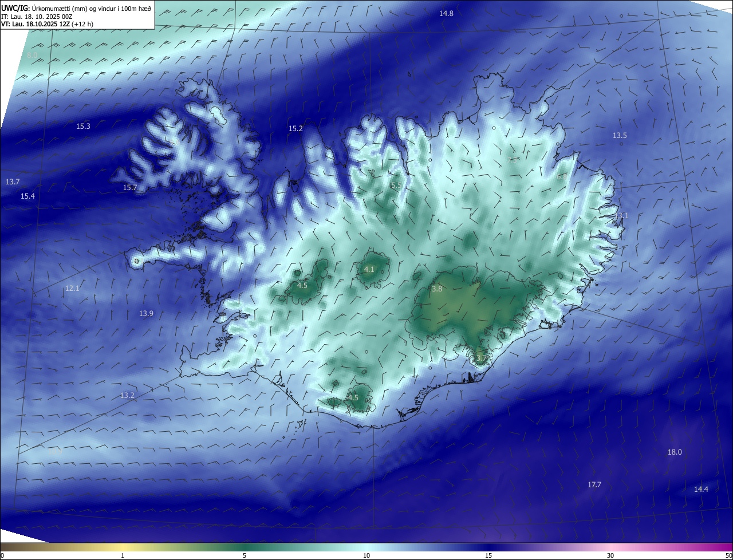733x560 pixels.
Task: Click the 15 tick label on the color scale
Action: click(488, 556)
